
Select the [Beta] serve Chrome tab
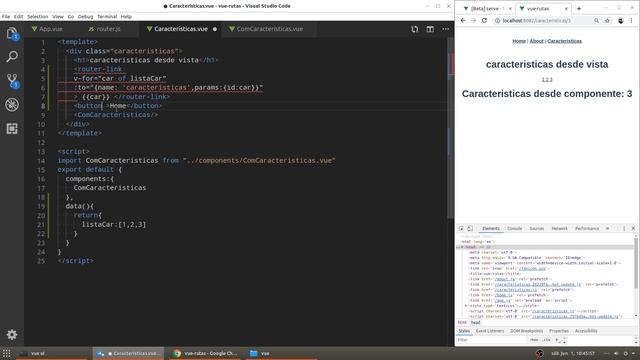(487, 9)
